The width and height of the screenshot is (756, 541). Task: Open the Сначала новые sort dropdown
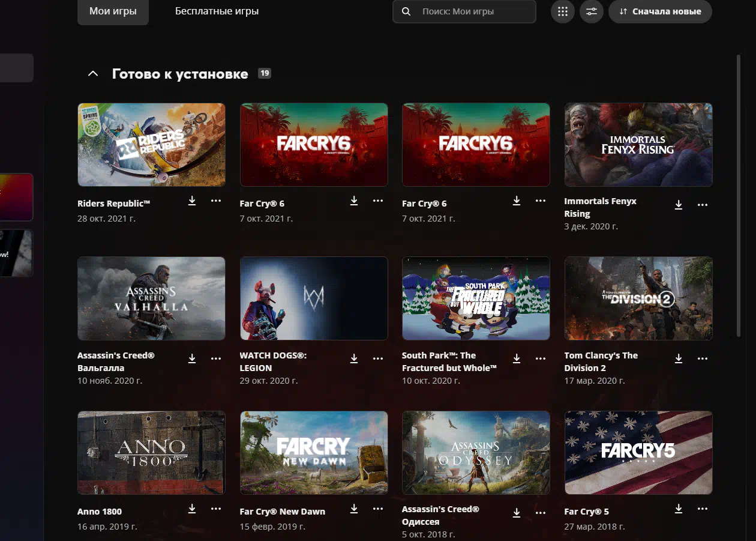(x=660, y=11)
